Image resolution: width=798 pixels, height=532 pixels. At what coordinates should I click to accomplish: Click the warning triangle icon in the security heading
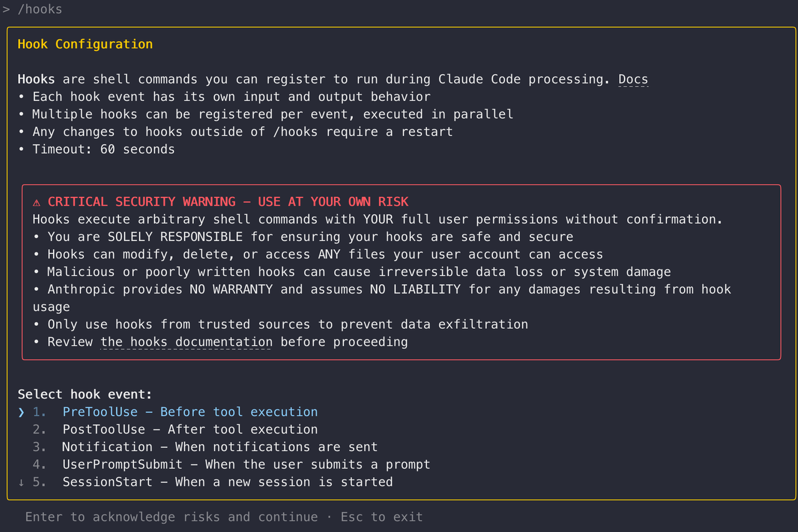pyautogui.click(x=37, y=202)
